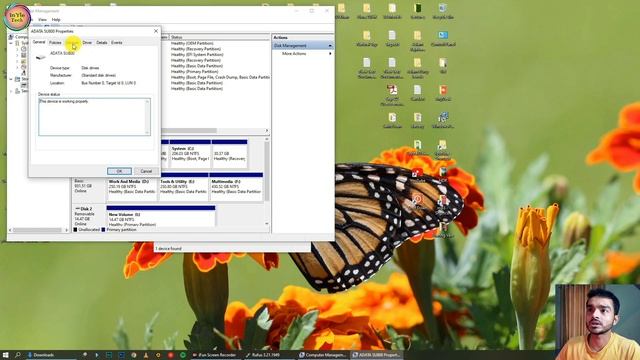This screenshot has width=640, height=360.
Task: Open taskbar Search magnifier icon
Action: 18,355
